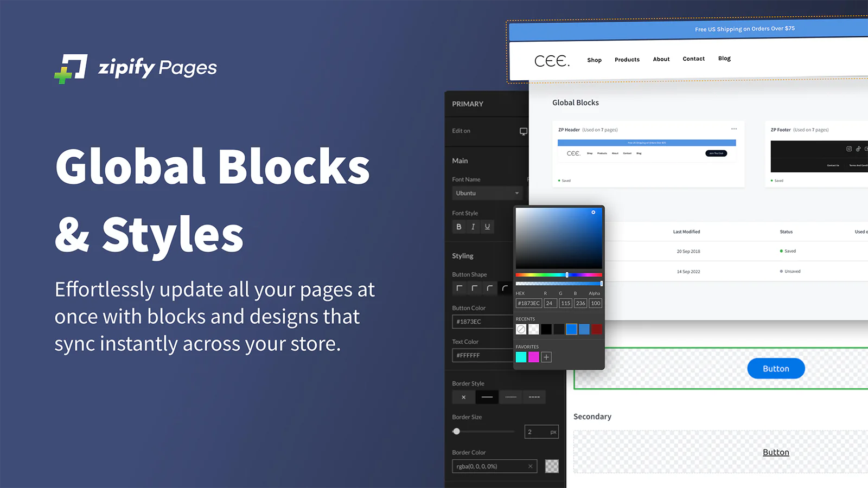Viewport: 868px width, 488px height.
Task: Click the R value field showing 24
Action: pos(551,303)
